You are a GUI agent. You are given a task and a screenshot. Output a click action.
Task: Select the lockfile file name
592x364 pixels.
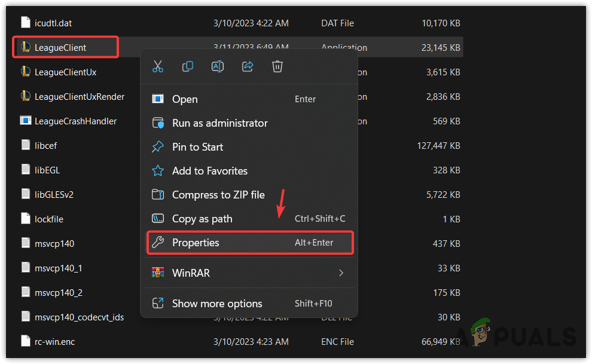(x=49, y=219)
